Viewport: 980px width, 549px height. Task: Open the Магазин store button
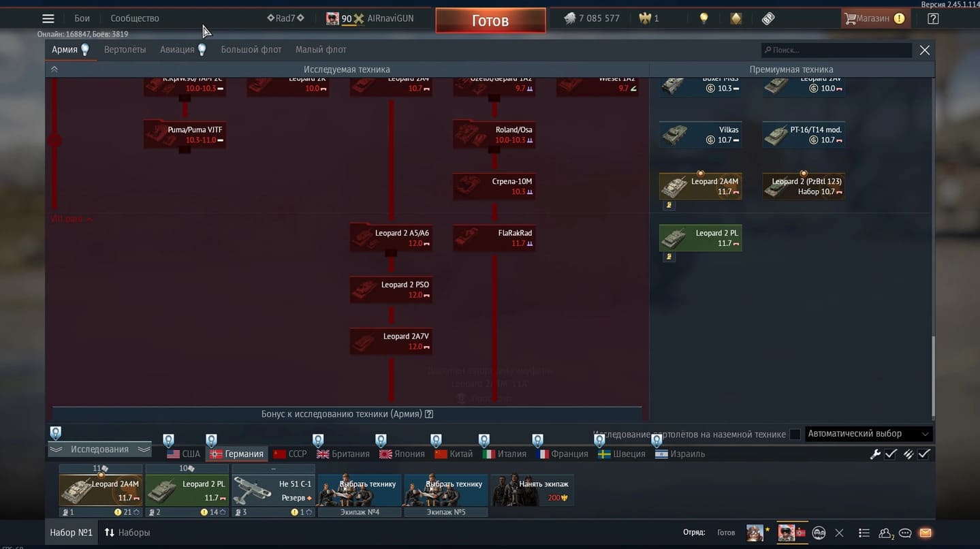[874, 18]
